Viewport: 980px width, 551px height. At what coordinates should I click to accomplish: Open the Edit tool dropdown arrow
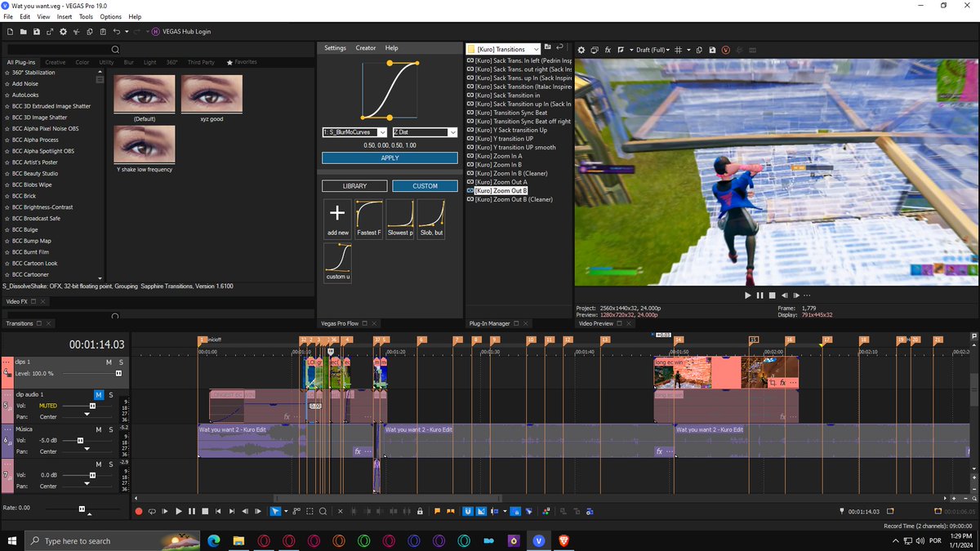(x=286, y=511)
